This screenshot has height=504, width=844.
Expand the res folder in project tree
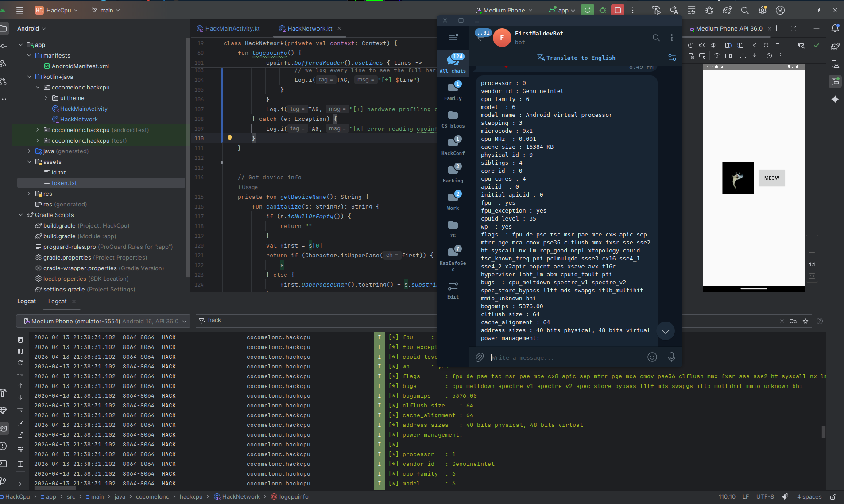tap(29, 194)
